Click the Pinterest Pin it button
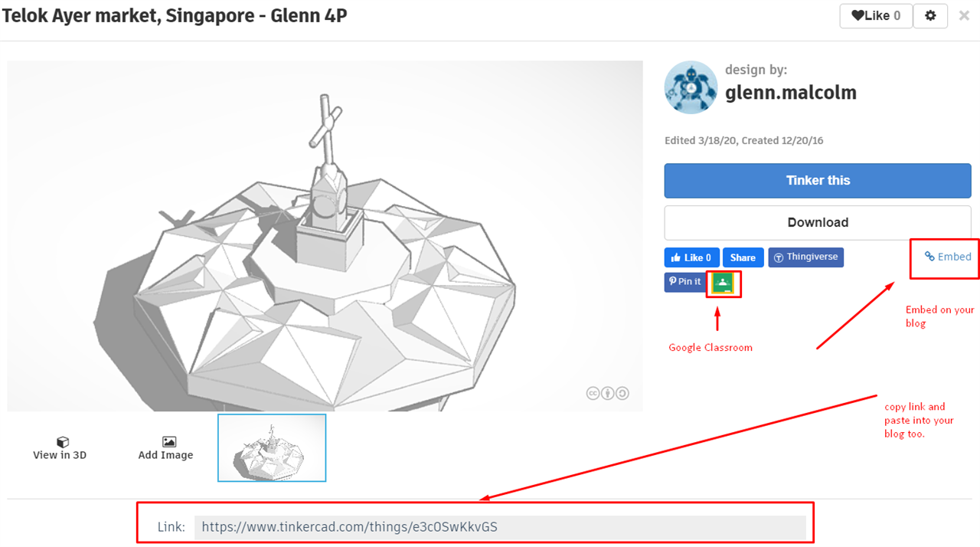Image resolution: width=980 pixels, height=547 pixels. 684,282
